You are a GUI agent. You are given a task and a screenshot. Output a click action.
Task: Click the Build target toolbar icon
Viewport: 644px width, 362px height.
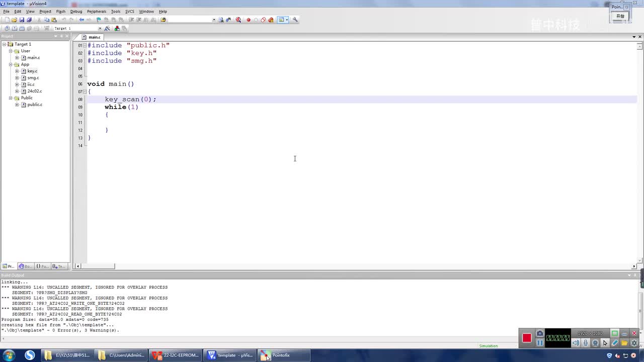click(15, 28)
